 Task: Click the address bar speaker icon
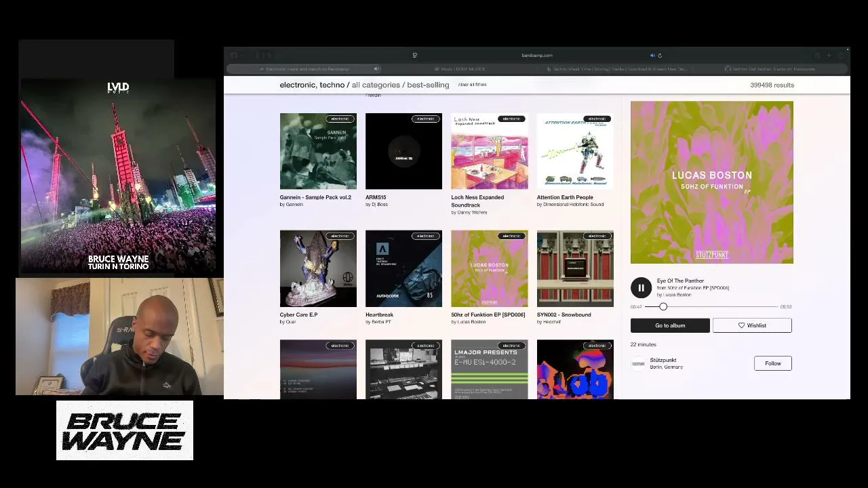652,56
